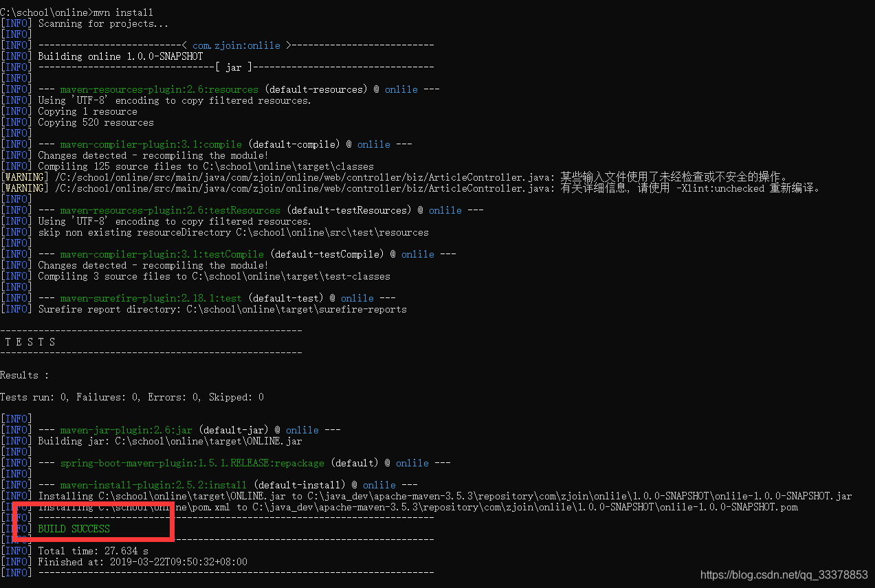
Task: Click the maven-resources-plugin:2.6:resources line
Action: tap(158, 89)
